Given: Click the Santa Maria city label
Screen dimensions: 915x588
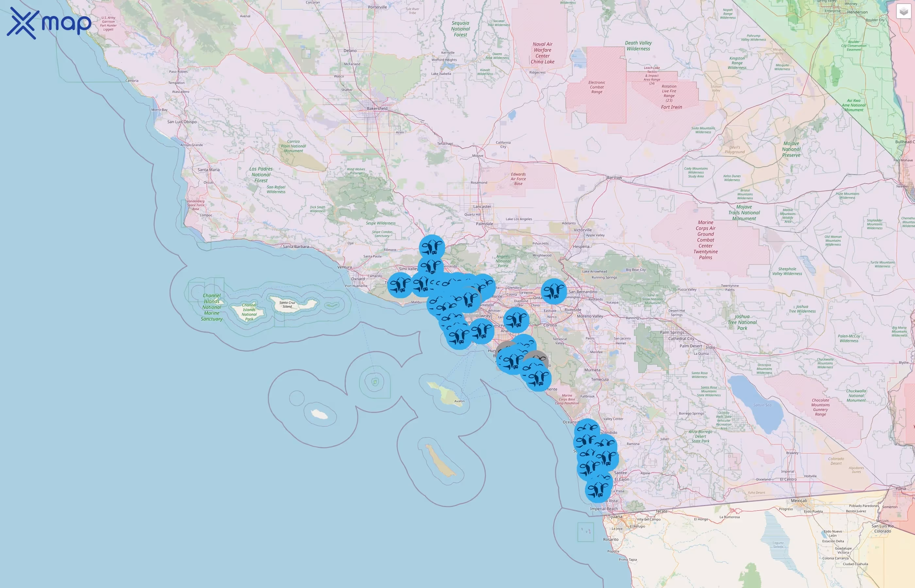Looking at the screenshot, I should 208,170.
